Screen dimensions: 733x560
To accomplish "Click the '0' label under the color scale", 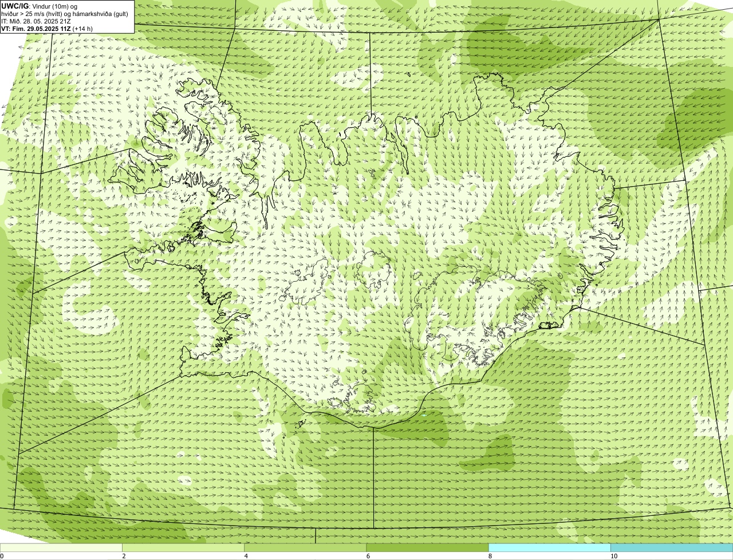I will coord(2,556).
